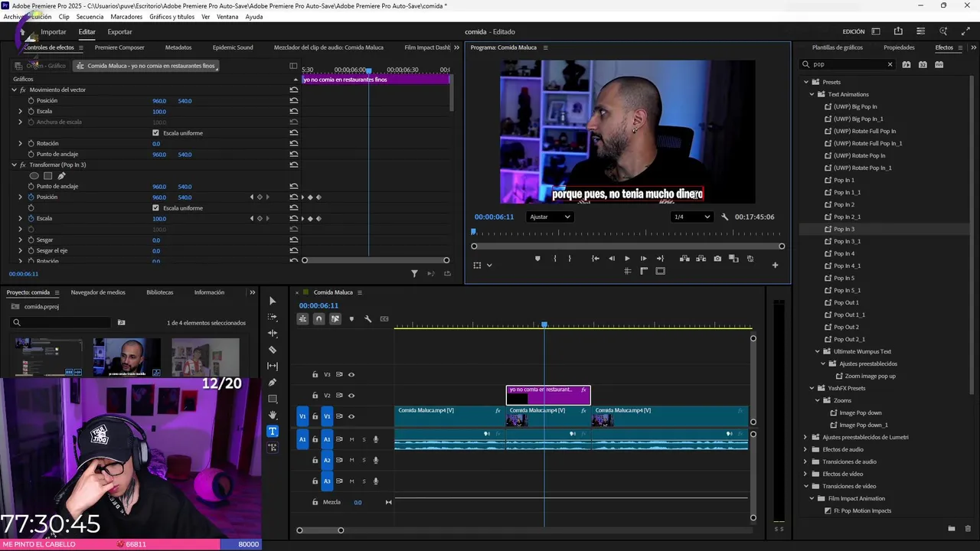980x551 pixels.
Task: Switch to Importar workspace
Action: click(54, 32)
